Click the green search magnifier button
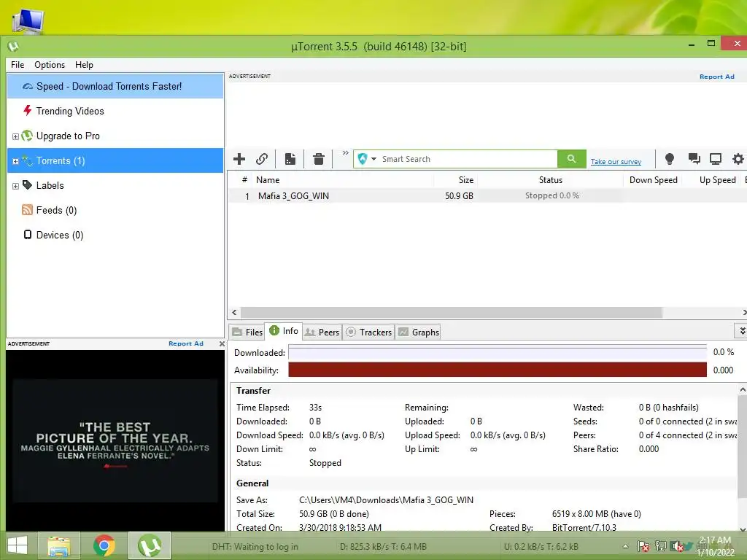Image resolution: width=747 pixels, height=560 pixels. pyautogui.click(x=572, y=159)
